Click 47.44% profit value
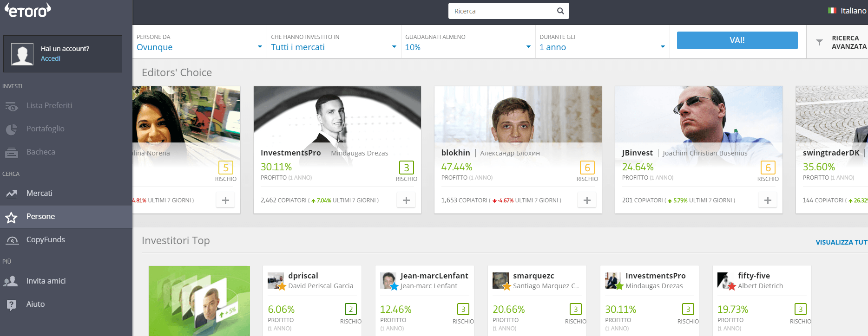 (x=457, y=167)
